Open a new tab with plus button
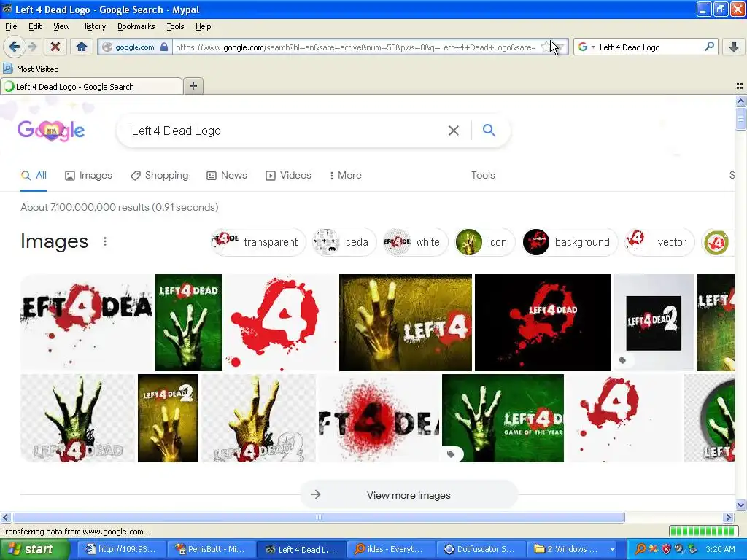The image size is (747, 560). pos(193,86)
